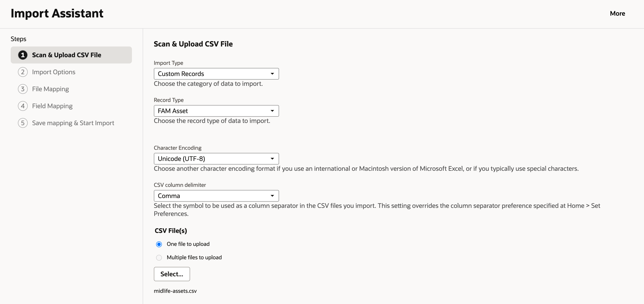Screen dimensions: 644x304
Task: Go to File Mapping step
Action: [50, 89]
